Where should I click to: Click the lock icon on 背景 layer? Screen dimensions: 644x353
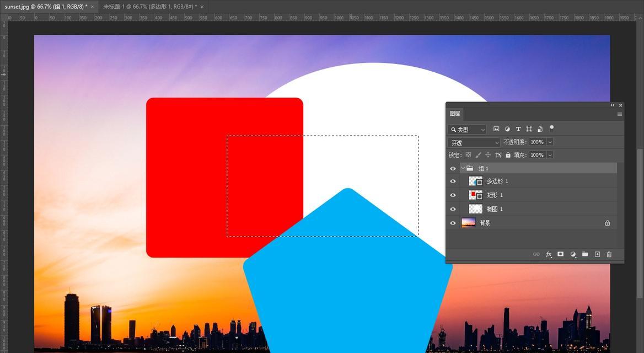(608, 223)
